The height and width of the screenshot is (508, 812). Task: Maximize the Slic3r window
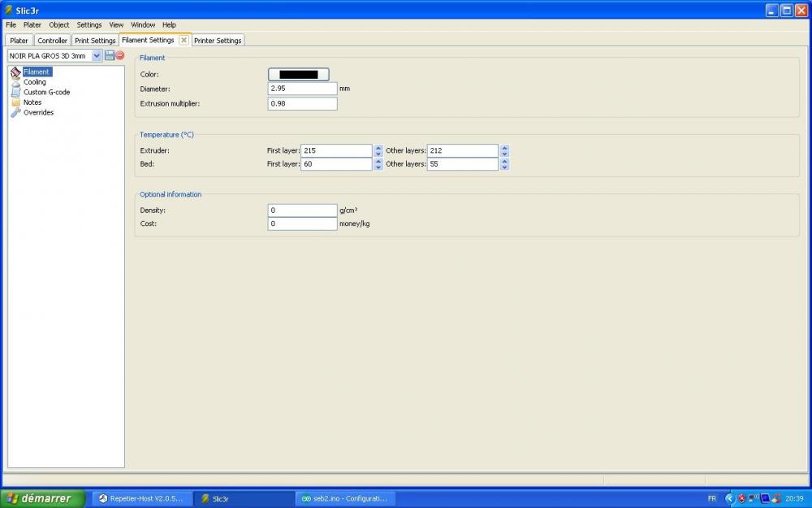point(787,10)
